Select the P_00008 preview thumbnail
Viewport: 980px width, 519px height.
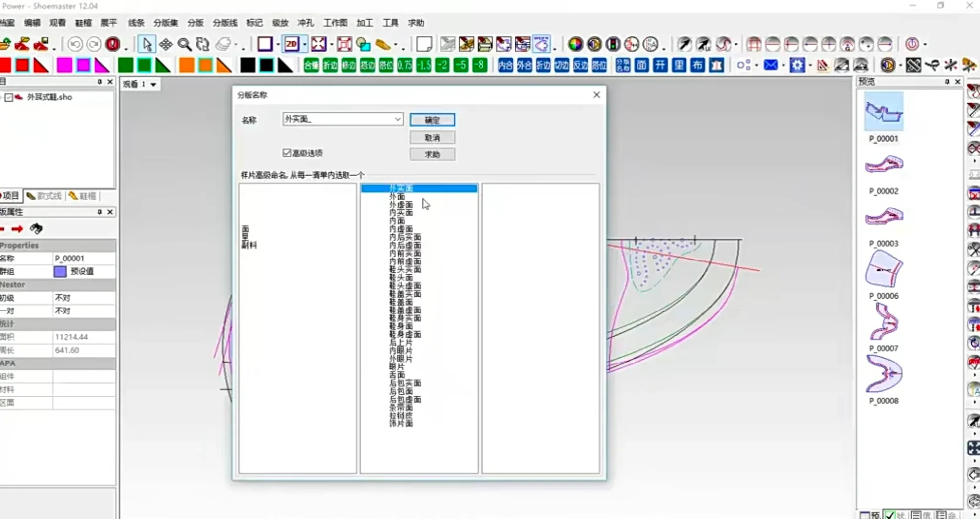coord(884,373)
